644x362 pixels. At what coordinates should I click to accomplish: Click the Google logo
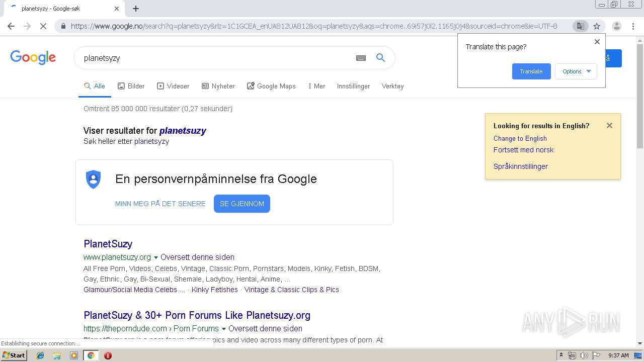[x=33, y=57]
